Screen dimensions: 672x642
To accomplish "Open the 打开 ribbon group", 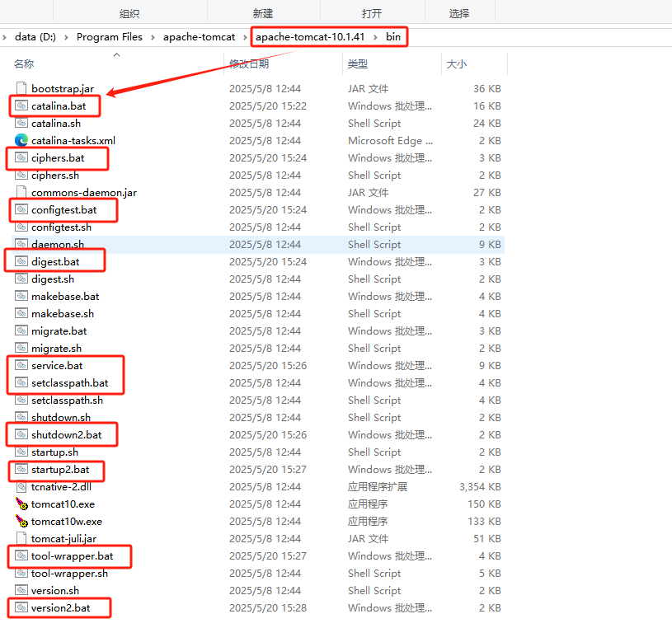I will (372, 14).
